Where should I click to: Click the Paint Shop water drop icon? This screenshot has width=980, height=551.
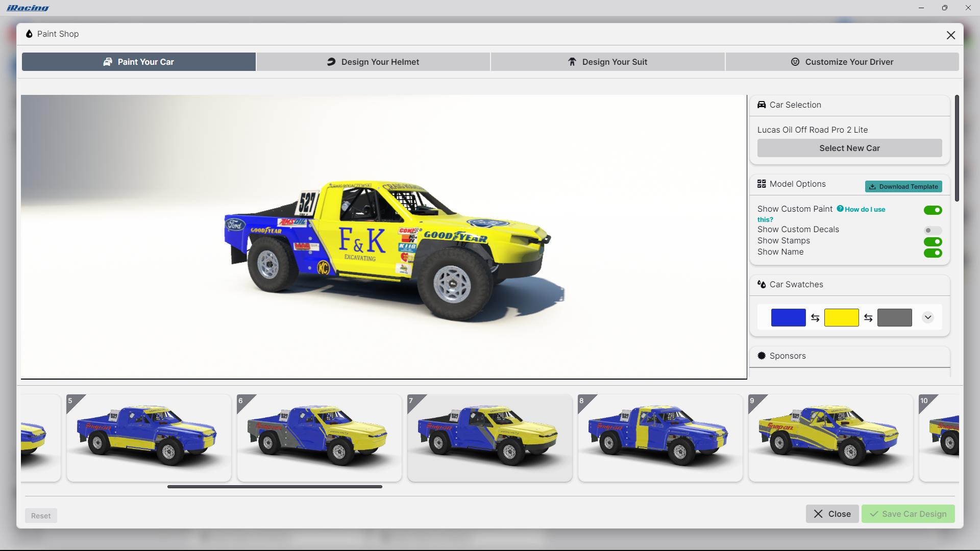point(29,34)
